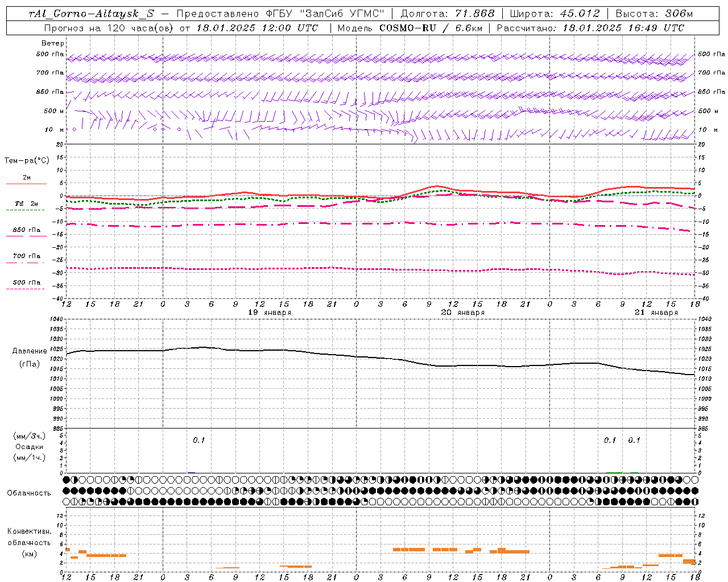
Task: Select the 500 м wind level label on left
Action: [x=54, y=111]
